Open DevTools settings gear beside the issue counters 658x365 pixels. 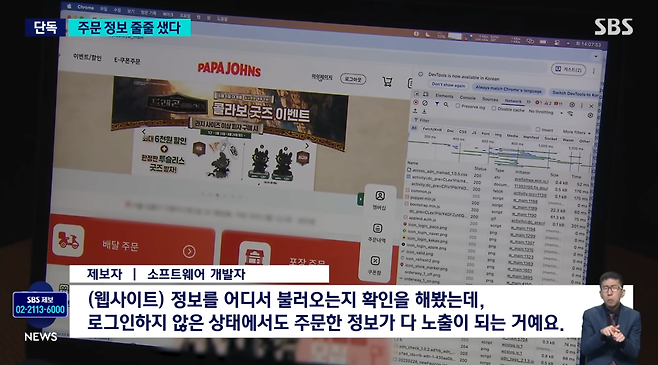tap(572, 104)
